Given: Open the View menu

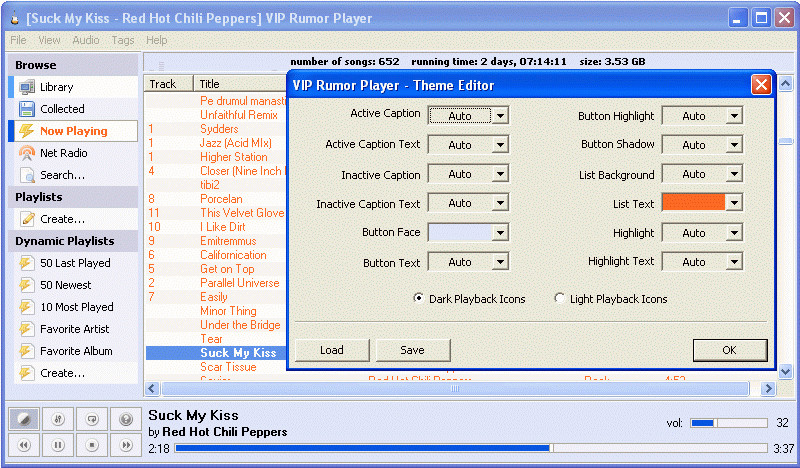Looking at the screenshot, I should click(49, 40).
